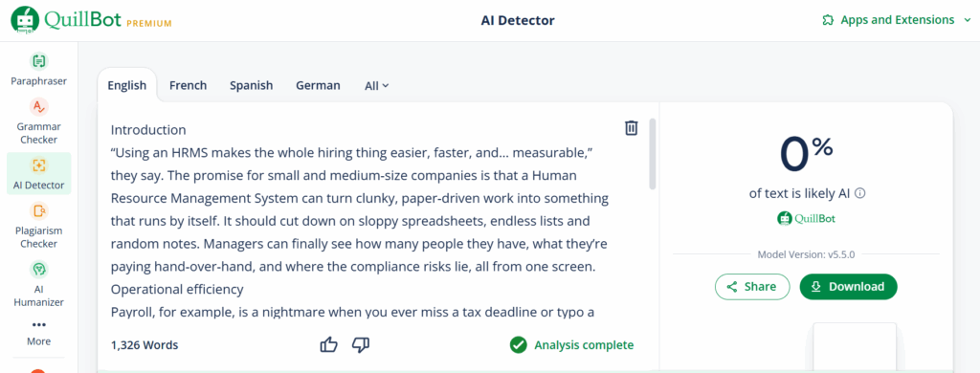Switch to the Spanish language tab
Viewport: 980px width, 373px height.
(252, 85)
